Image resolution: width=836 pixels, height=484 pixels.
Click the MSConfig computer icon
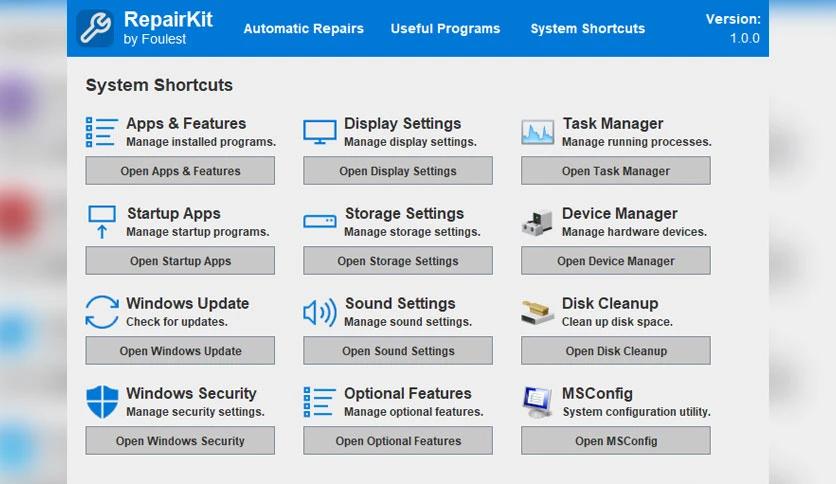click(x=537, y=402)
